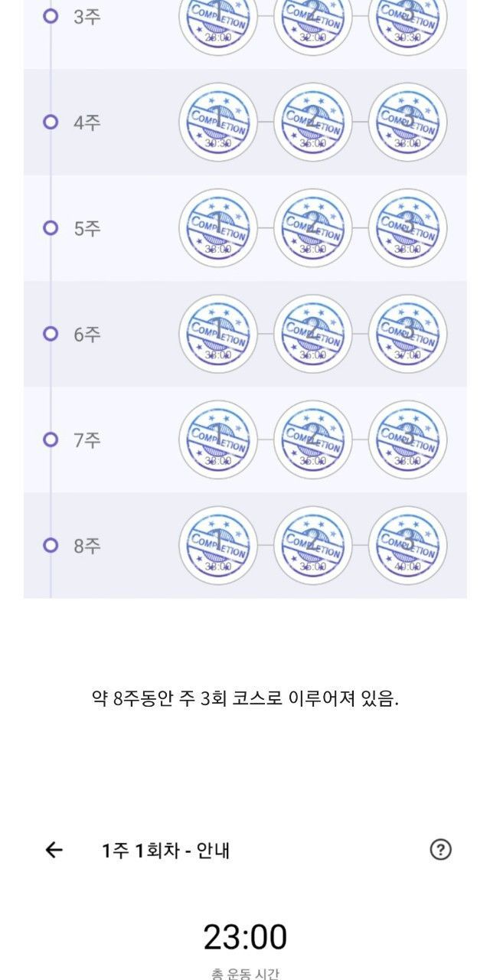Viewport: 490px width, 980px height.
Task: Tap the 5주 week label
Action: [87, 229]
